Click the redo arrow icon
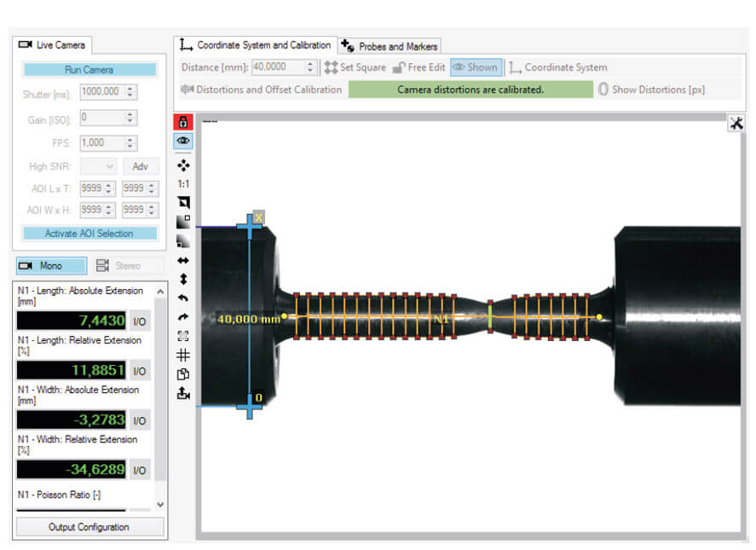 183,317
